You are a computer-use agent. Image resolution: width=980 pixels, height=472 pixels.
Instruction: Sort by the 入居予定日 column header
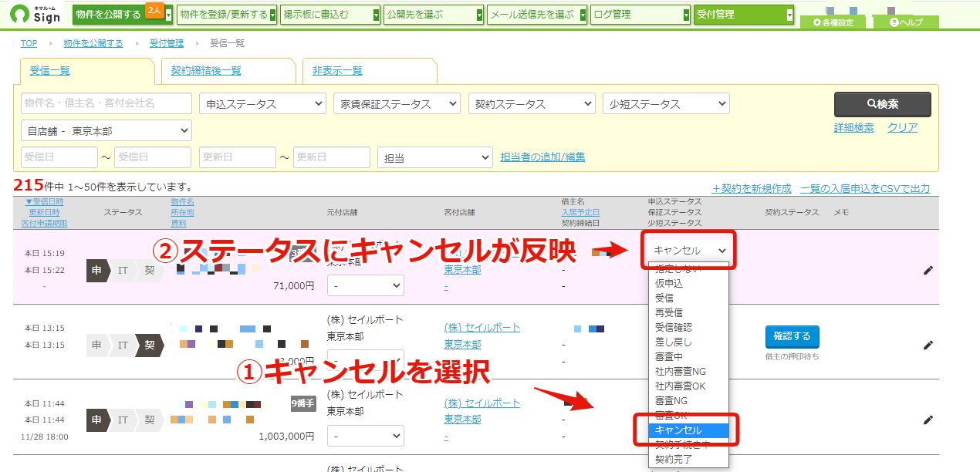coord(580,212)
